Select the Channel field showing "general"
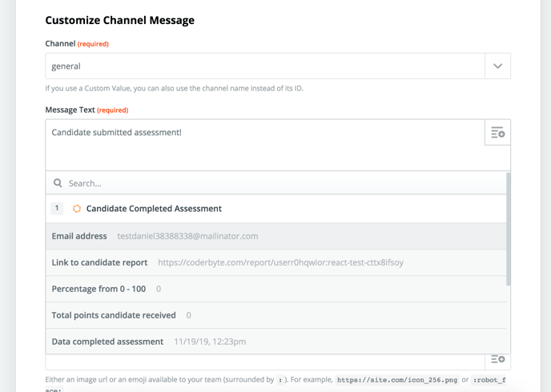551x392 pixels. click(264, 66)
